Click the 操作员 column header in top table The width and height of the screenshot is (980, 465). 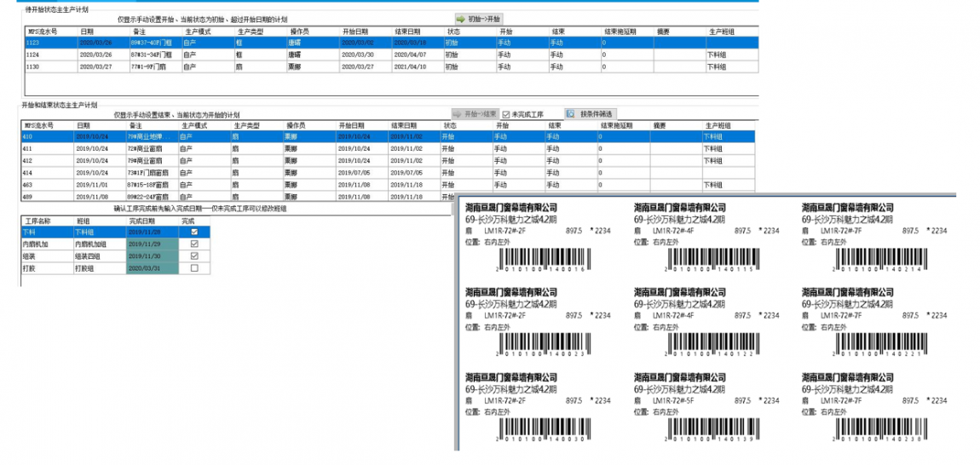point(300,31)
